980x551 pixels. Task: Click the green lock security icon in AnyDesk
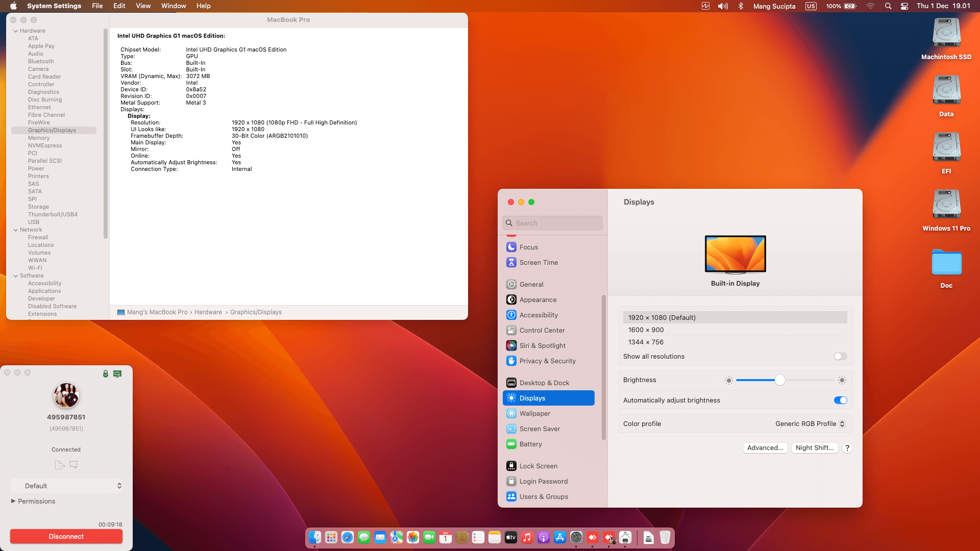[106, 374]
